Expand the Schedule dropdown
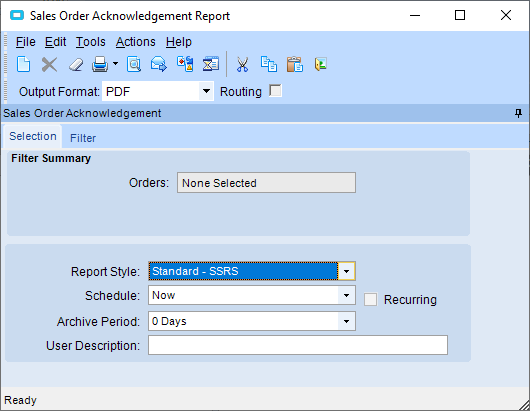 346,295
